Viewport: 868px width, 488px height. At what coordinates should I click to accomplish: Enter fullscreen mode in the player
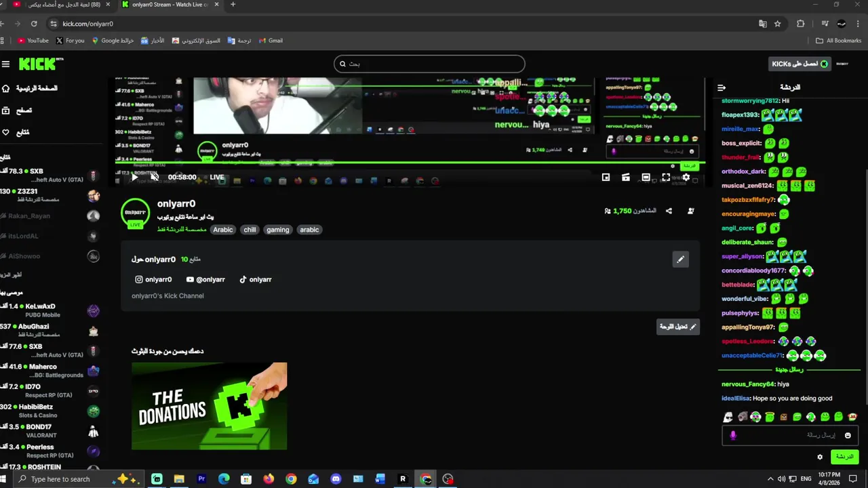point(666,178)
